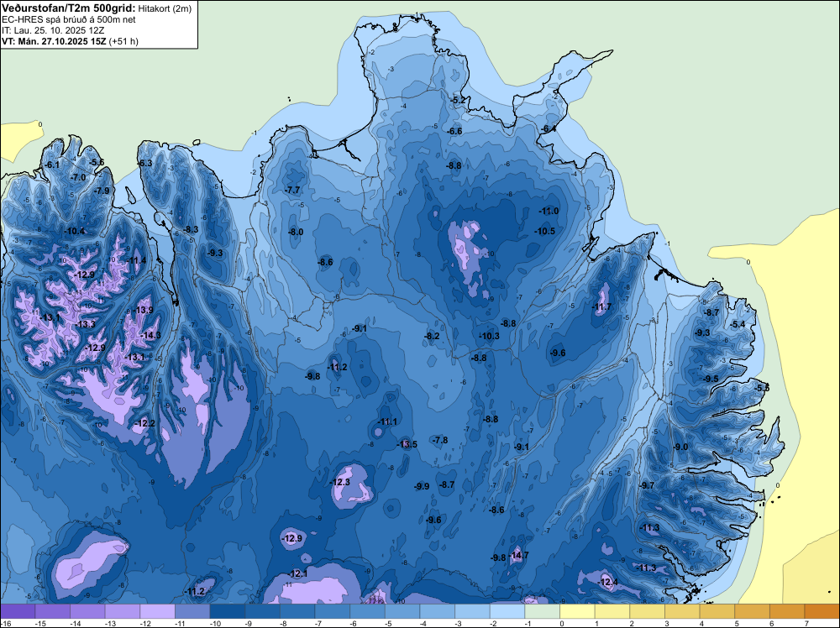
Task: Click the -13.9 temperature value
Action: click(143, 311)
